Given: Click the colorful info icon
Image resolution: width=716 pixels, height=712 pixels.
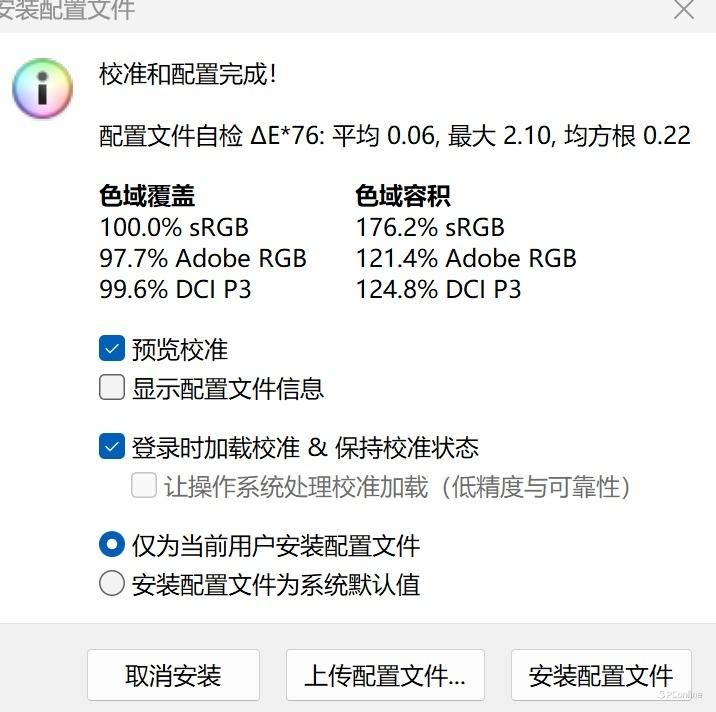Looking at the screenshot, I should coord(42,88).
